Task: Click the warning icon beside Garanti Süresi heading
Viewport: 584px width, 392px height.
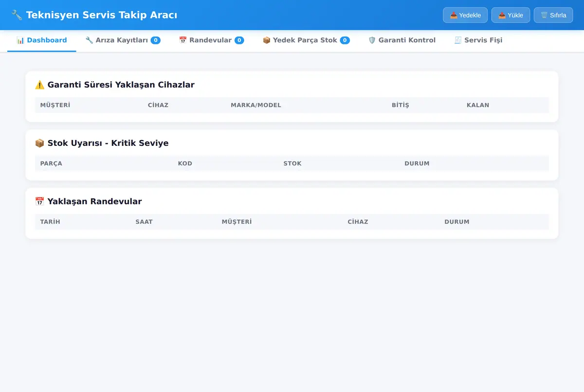Action: (39, 85)
